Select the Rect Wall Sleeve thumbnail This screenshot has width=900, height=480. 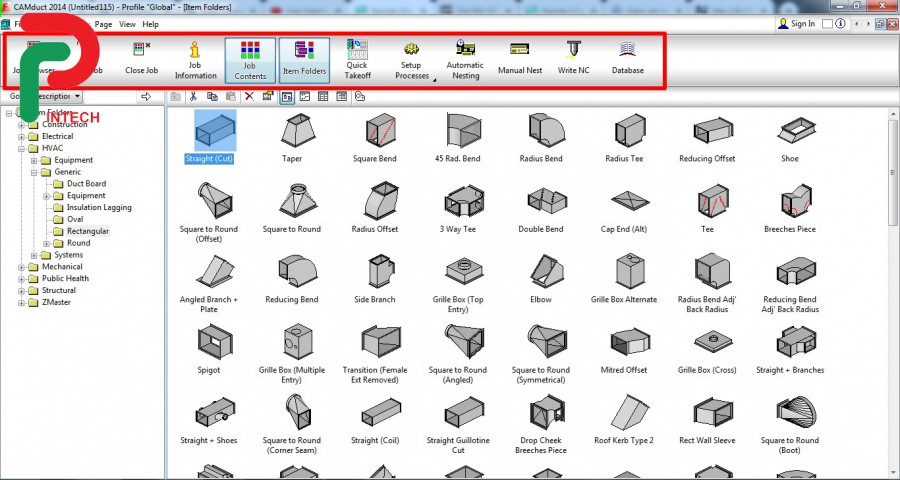coord(712,413)
